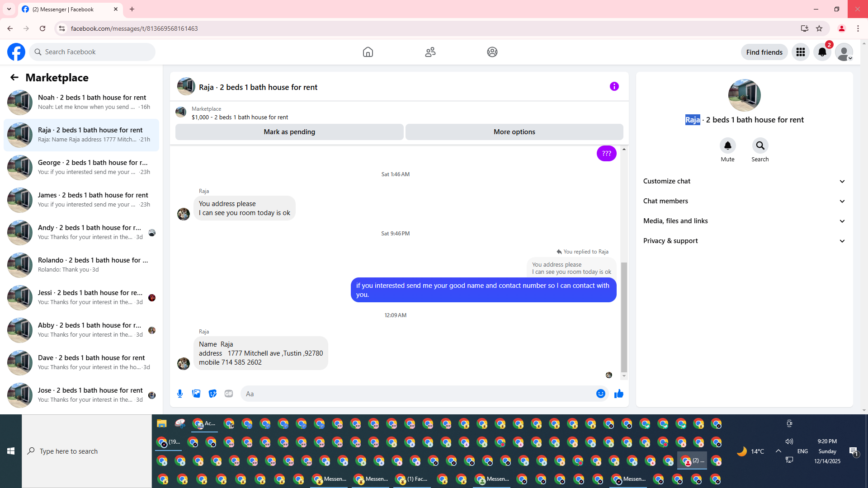Open Facebook notifications bell
Viewport: 868px width, 488px height.
pyautogui.click(x=822, y=52)
